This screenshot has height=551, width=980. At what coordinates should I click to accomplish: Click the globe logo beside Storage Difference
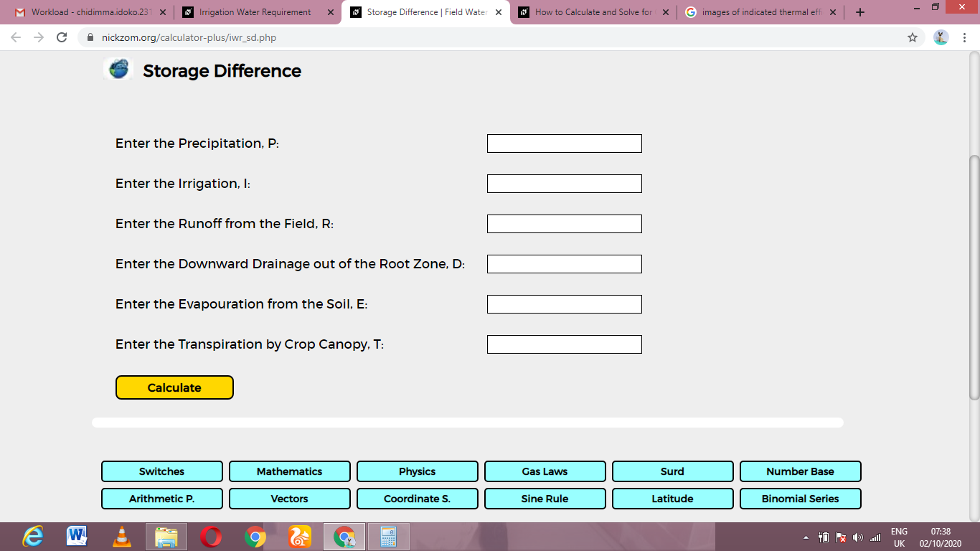click(x=118, y=69)
